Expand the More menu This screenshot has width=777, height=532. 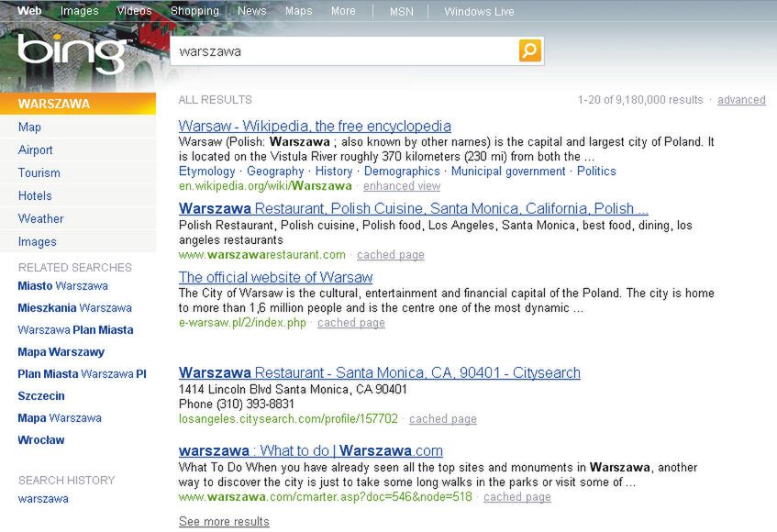coord(343,10)
